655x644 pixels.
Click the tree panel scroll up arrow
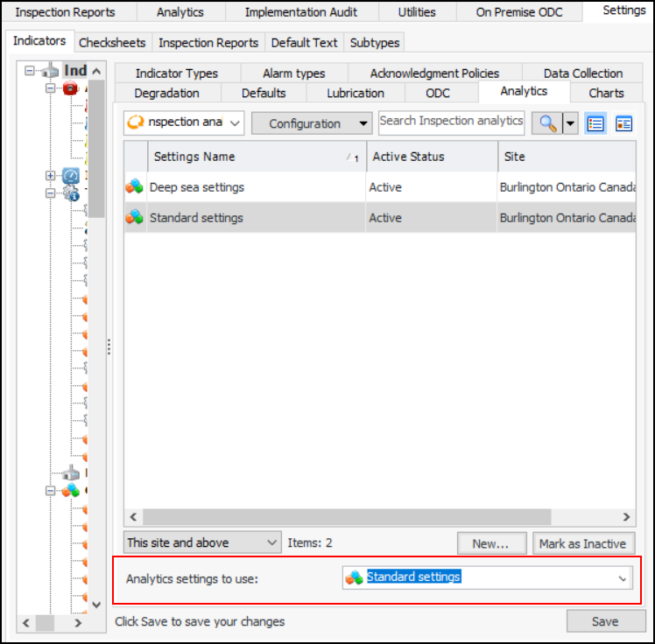click(96, 71)
